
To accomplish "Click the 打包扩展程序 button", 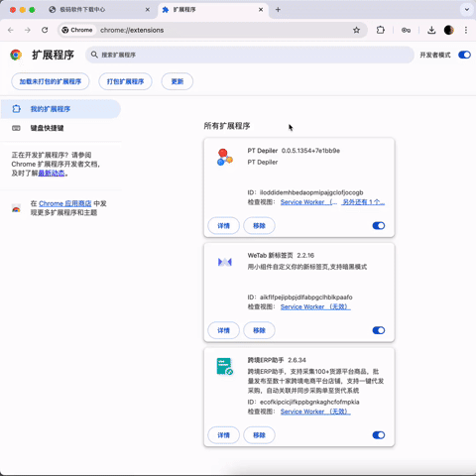I will tap(125, 81).
